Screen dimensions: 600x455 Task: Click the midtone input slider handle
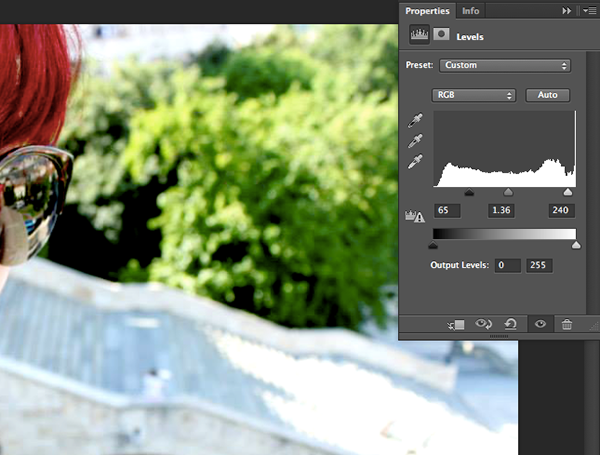(508, 191)
